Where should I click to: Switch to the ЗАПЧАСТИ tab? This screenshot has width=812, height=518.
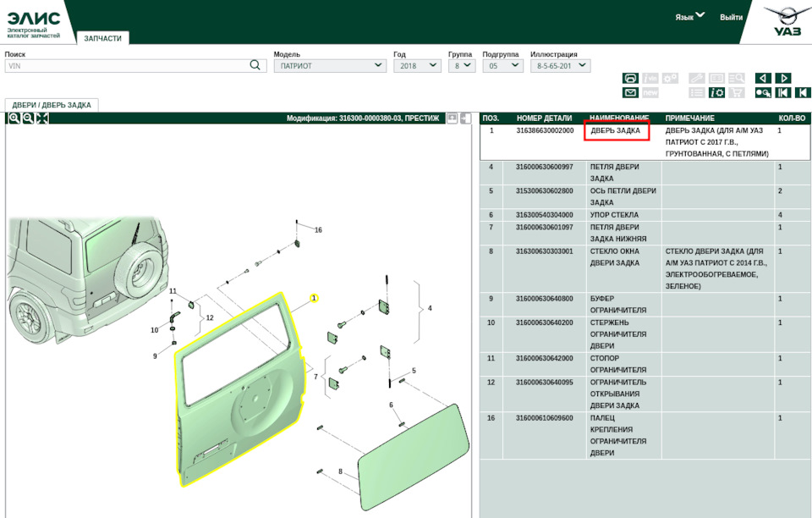point(102,38)
